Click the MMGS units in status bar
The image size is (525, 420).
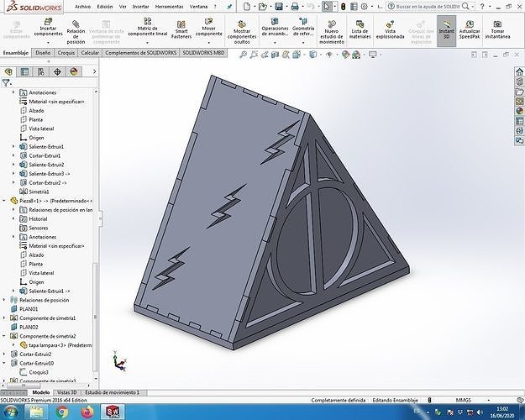click(463, 400)
